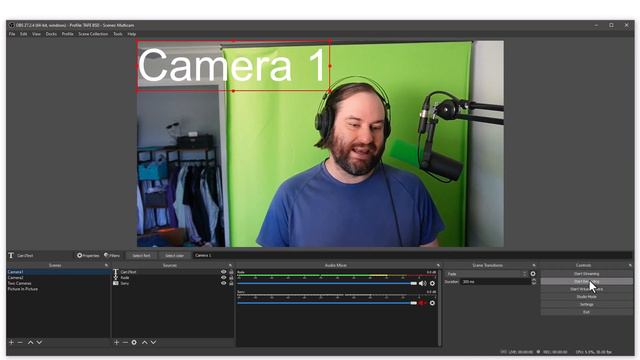
Task: Click Start Recording button
Action: [x=587, y=282]
